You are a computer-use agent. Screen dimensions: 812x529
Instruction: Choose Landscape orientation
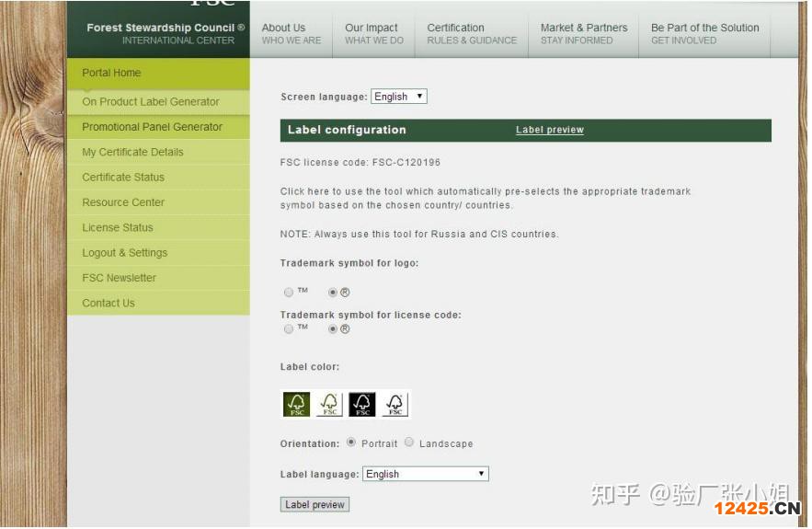pyautogui.click(x=410, y=443)
